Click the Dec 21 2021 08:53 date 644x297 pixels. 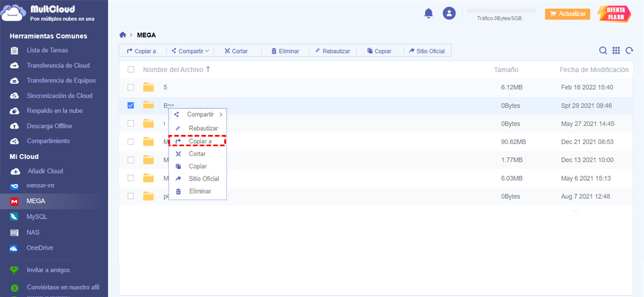tap(588, 142)
